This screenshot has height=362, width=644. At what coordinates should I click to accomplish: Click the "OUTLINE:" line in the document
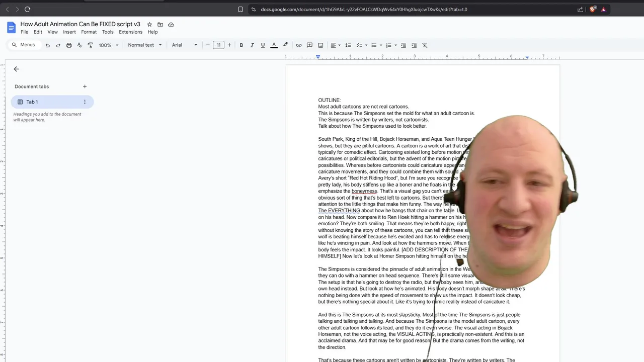[x=329, y=100]
